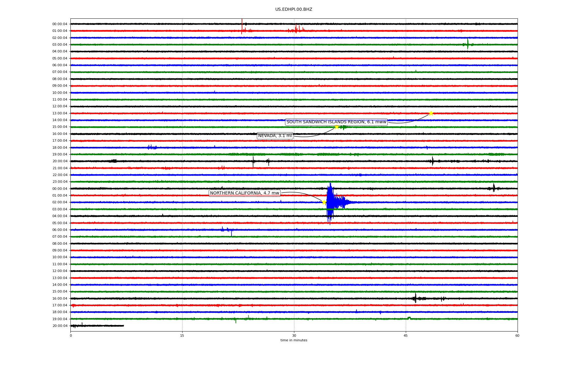588x368 pixels.
Task: Click the axis caption time in minutes
Action: click(294, 340)
